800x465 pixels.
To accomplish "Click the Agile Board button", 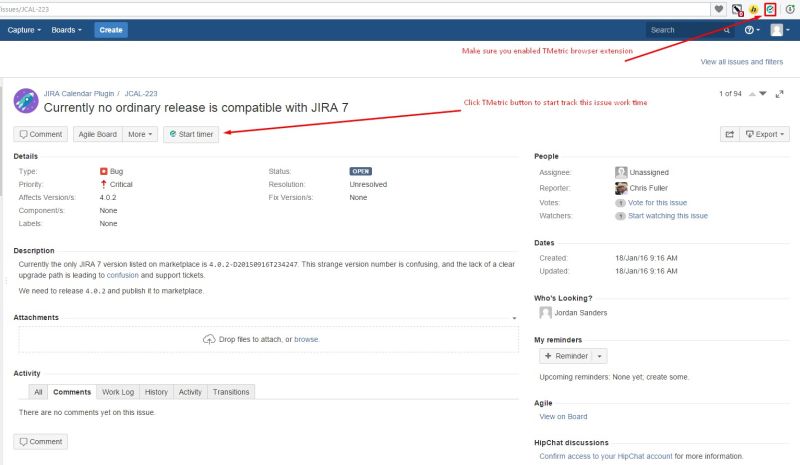I will [x=97, y=134].
